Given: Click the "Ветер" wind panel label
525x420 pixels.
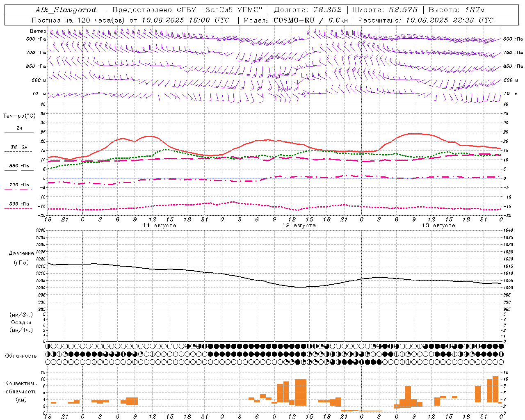Looking at the screenshot, I should [x=38, y=31].
